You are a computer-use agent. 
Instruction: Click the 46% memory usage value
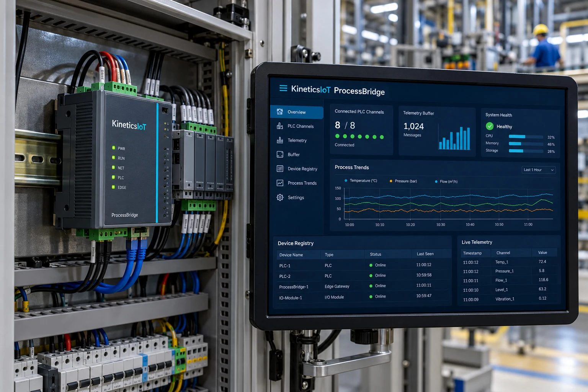pyautogui.click(x=551, y=144)
